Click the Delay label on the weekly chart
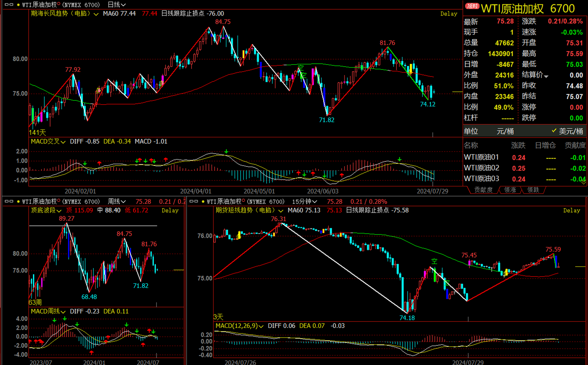Viewport: 588px width, 365px height. 170,210
